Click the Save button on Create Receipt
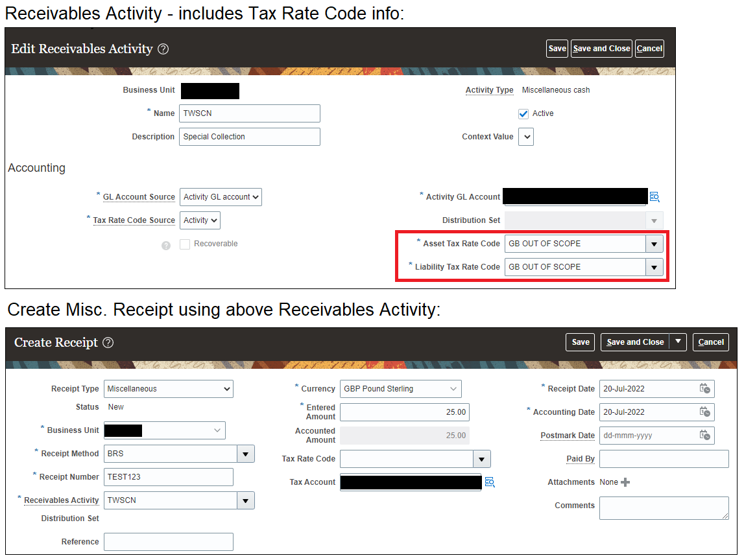The height and width of the screenshot is (560, 744). click(580, 342)
